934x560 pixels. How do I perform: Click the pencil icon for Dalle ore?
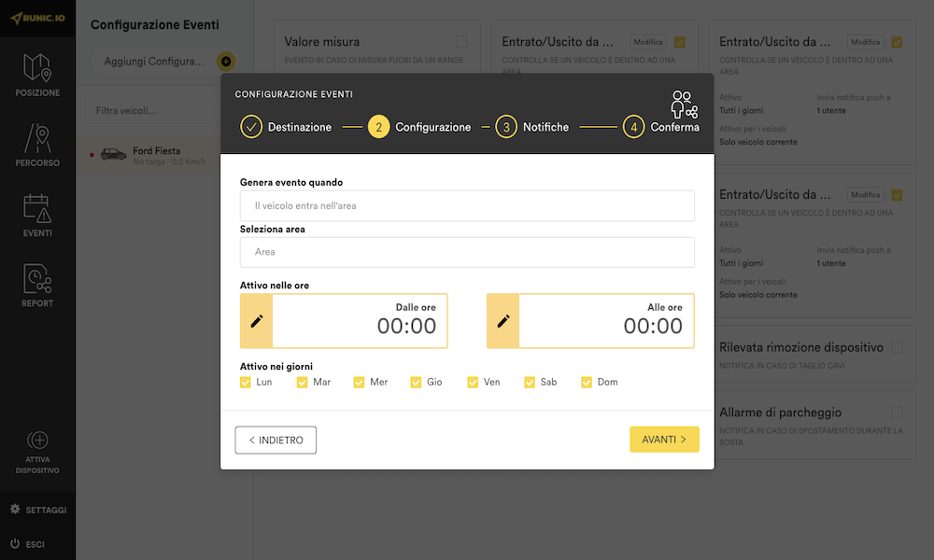[257, 321]
